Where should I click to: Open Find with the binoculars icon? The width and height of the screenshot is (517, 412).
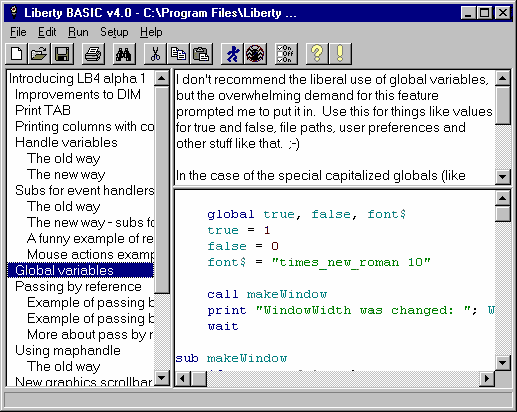pyautogui.click(x=124, y=53)
